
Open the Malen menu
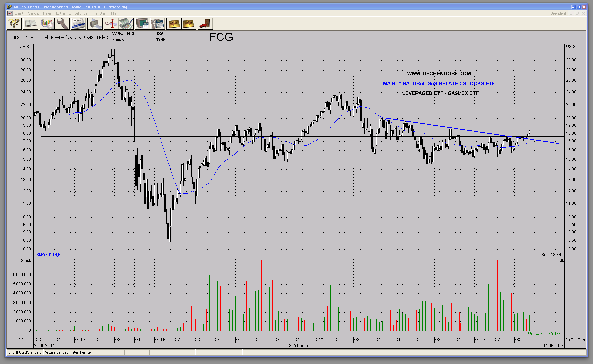tap(47, 13)
